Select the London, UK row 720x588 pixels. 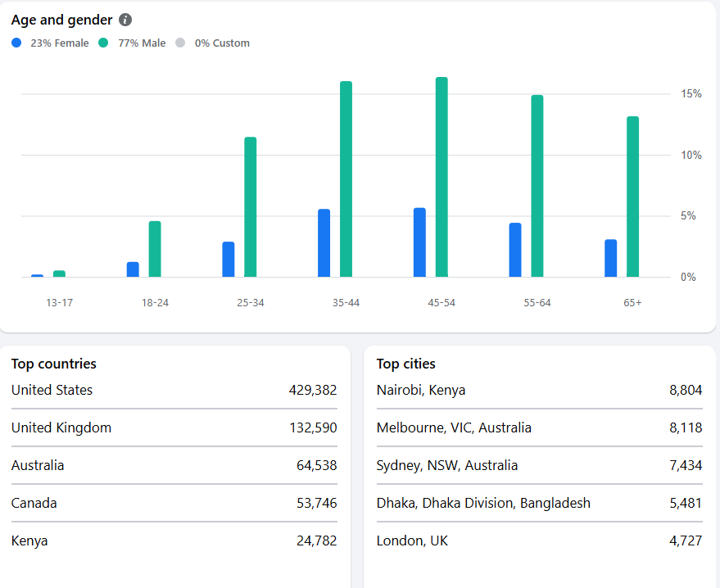pyautogui.click(x=540, y=541)
